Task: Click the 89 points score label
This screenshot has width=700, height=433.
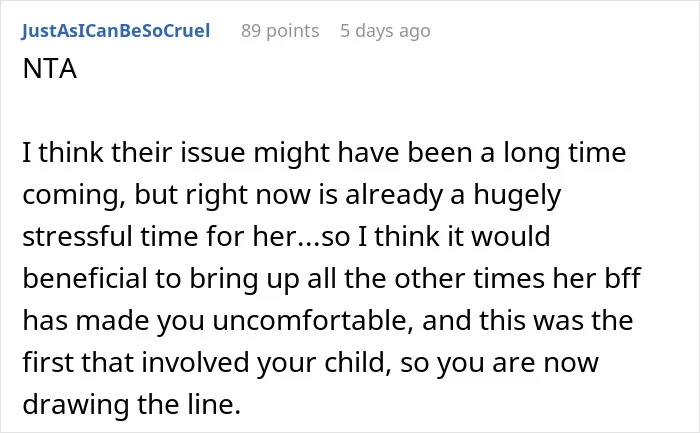Action: click(x=280, y=31)
